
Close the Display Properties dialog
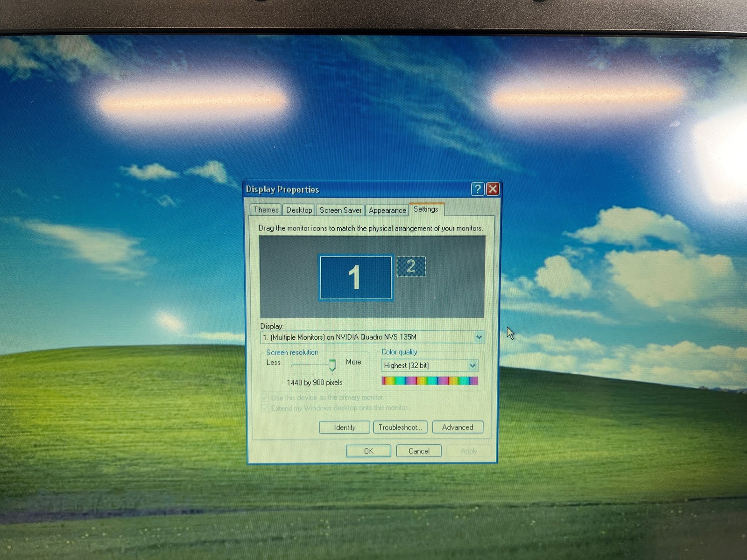493,189
